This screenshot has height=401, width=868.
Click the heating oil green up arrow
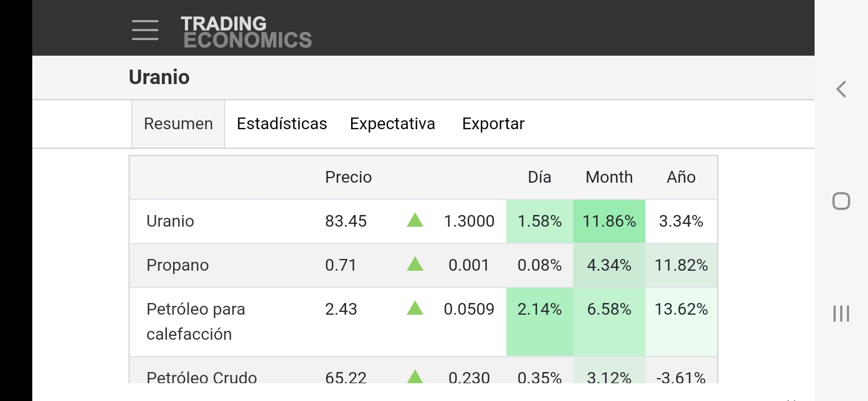coord(415,307)
